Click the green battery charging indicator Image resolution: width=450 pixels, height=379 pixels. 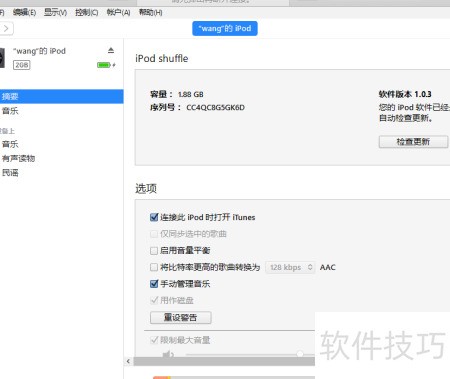106,65
